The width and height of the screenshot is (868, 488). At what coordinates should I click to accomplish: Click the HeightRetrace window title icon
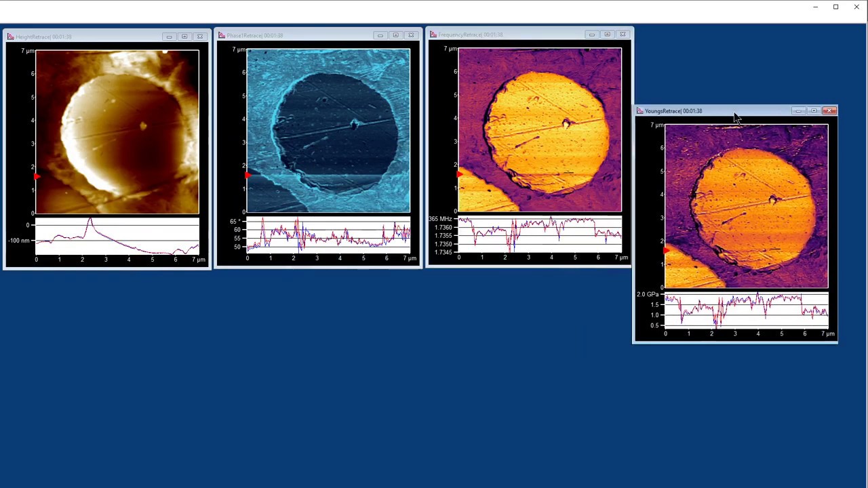[x=10, y=37]
